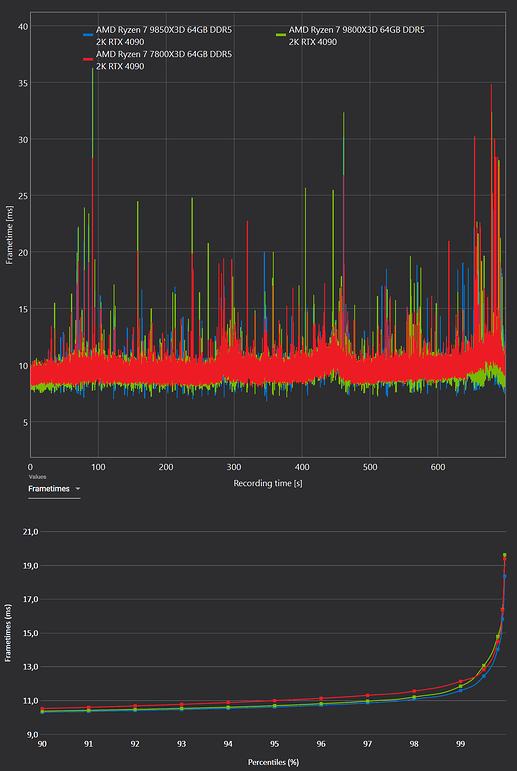The height and width of the screenshot is (771, 517).
Task: Click the 'Recording time [s]' axis label
Action: point(268,483)
